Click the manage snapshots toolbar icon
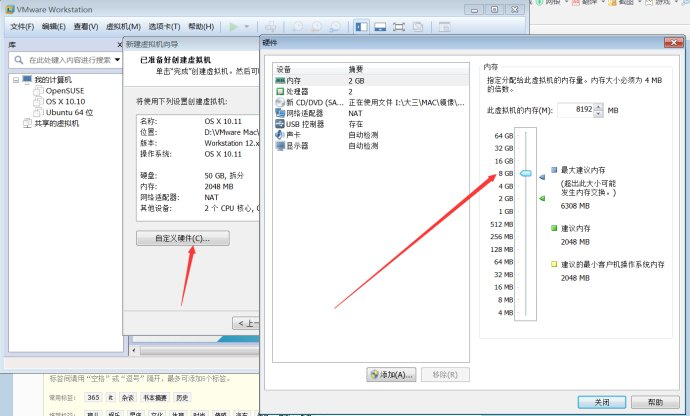The width and height of the screenshot is (690, 416). pyautogui.click(x=335, y=27)
